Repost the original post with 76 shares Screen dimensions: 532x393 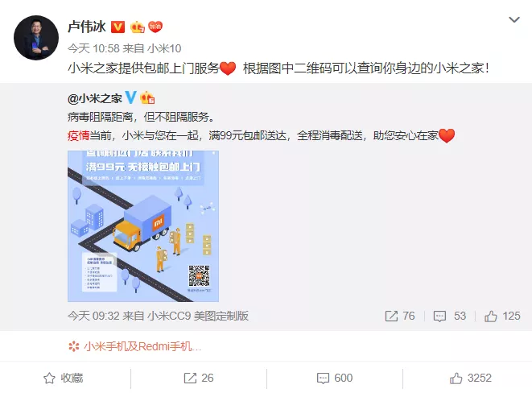pyautogui.click(x=400, y=316)
